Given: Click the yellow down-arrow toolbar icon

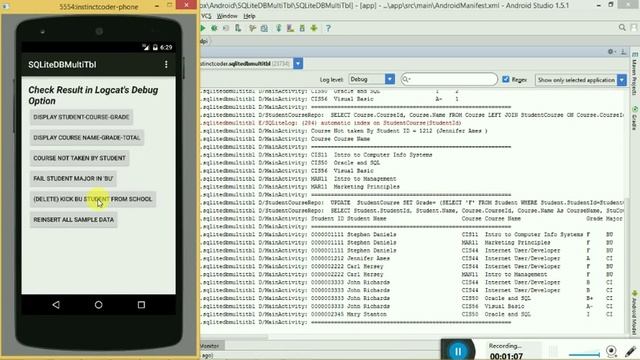Looking at the screenshot, I should pos(314,28).
